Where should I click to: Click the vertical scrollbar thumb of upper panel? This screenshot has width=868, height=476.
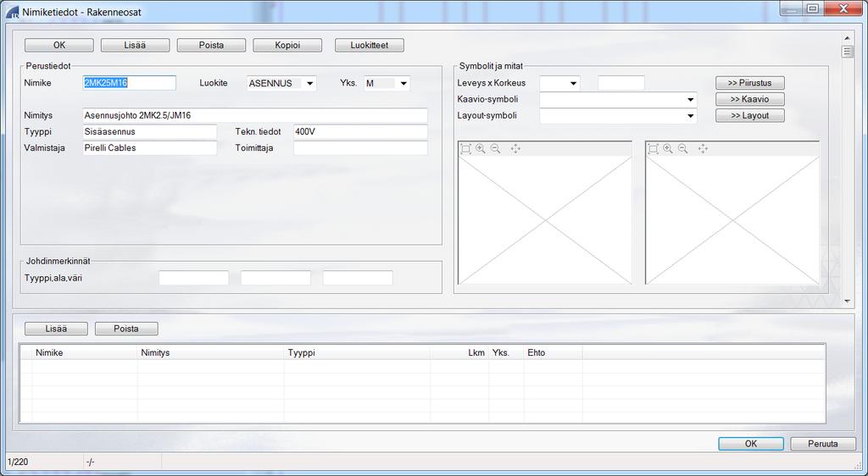pos(847,52)
